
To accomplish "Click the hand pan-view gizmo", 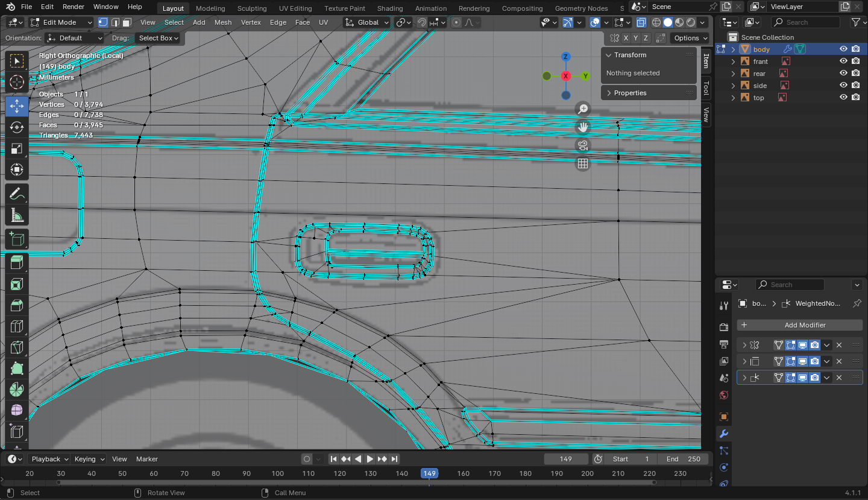I will tap(583, 127).
